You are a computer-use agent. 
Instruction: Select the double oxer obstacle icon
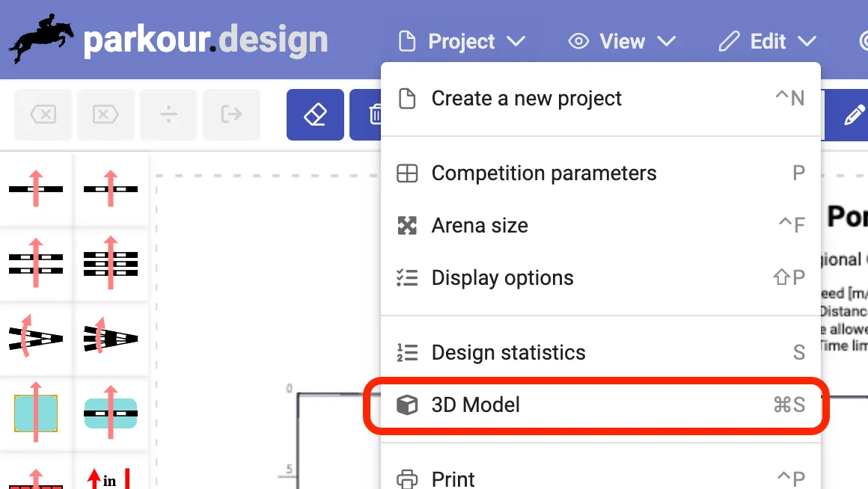pyautogui.click(x=36, y=263)
